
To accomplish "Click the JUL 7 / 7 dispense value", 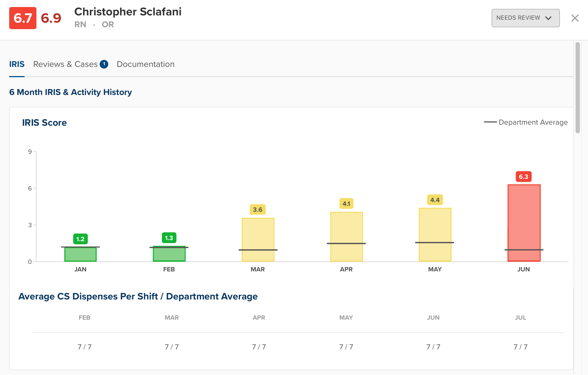I will tap(520, 347).
